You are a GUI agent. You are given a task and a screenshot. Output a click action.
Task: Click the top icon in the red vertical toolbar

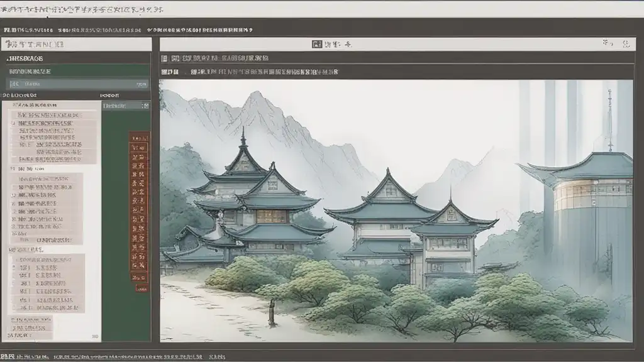point(139,137)
